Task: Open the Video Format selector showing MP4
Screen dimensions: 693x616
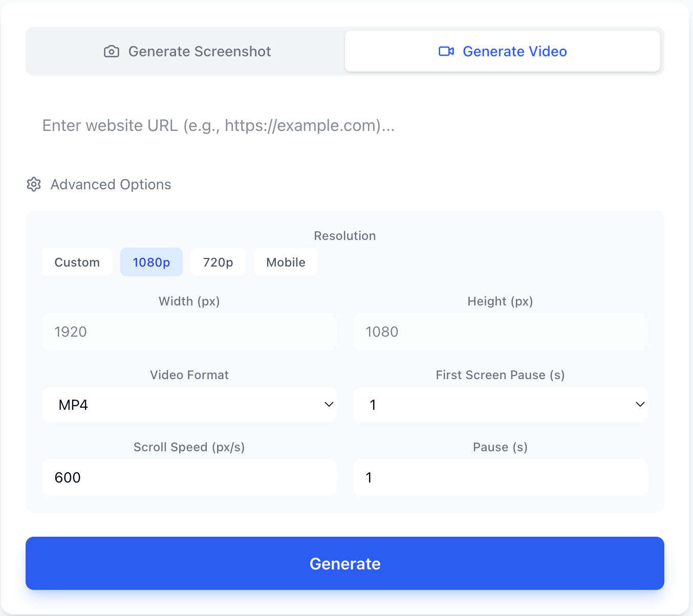Action: tap(189, 405)
